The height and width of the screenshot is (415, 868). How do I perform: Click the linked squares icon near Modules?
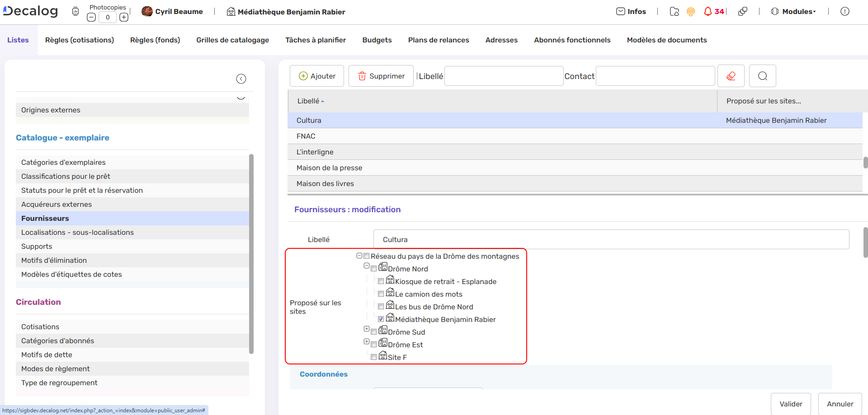click(743, 11)
